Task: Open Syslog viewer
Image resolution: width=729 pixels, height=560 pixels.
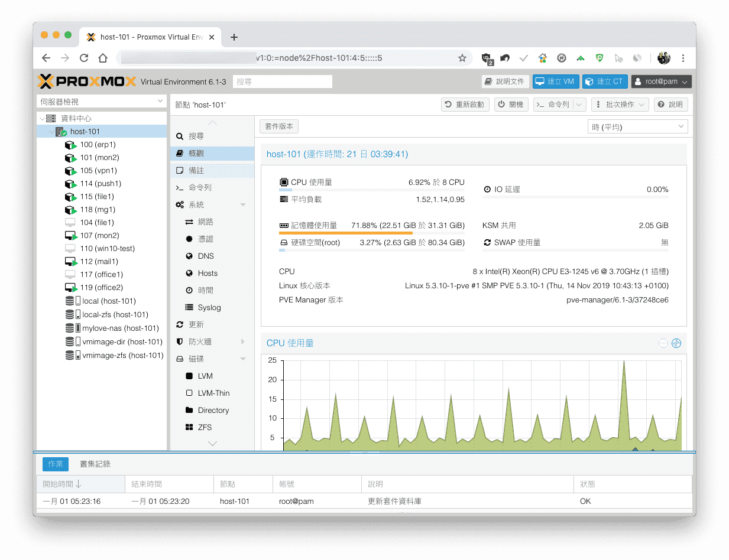Action: point(212,307)
